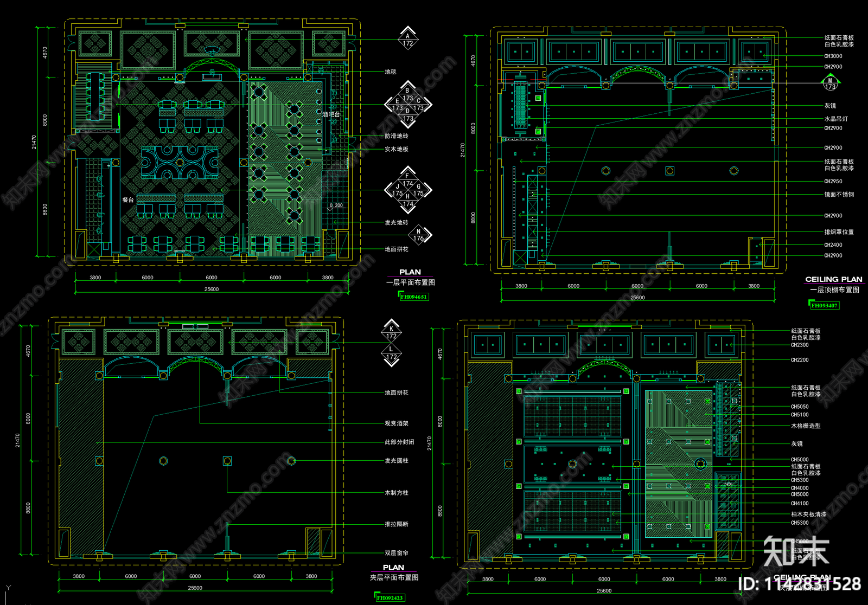
Task: Select the '木制方柱' annotation
Action: (397, 493)
